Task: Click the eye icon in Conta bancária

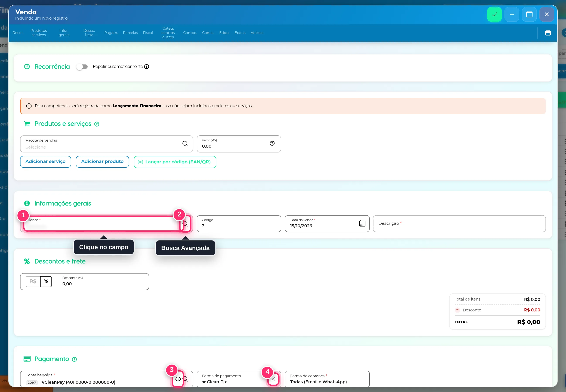Action: (x=178, y=379)
